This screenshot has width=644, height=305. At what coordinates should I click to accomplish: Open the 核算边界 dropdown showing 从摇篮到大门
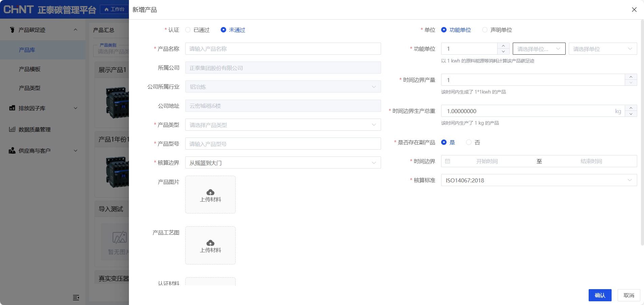(283, 162)
